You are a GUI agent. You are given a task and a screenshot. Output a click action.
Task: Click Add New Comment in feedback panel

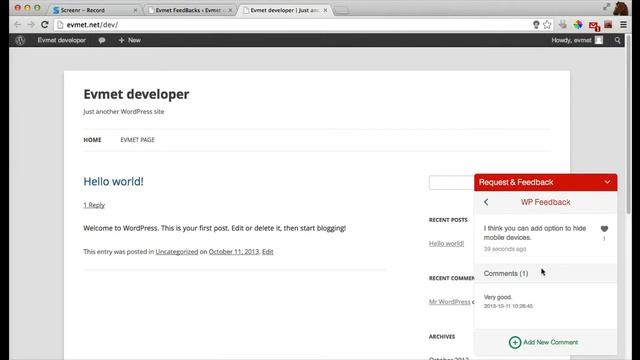551,342
